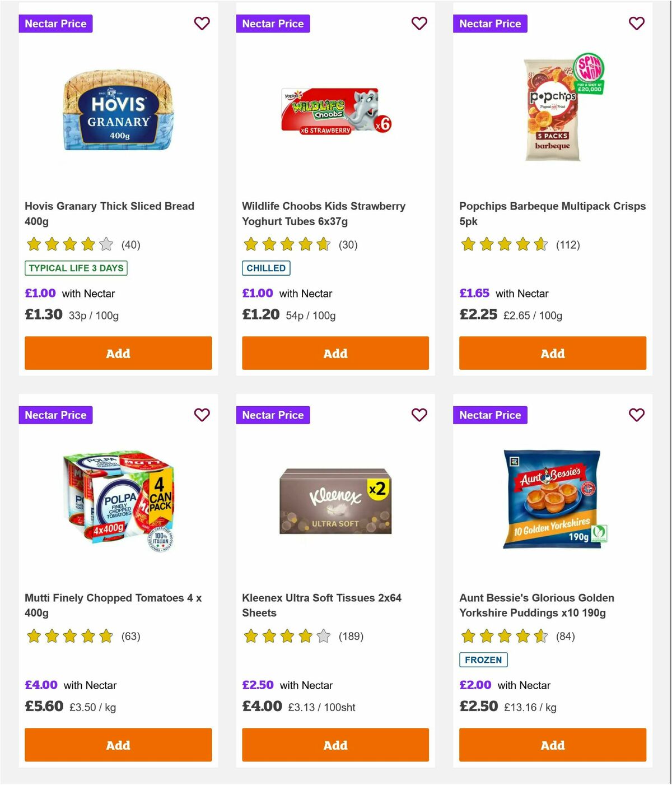The height and width of the screenshot is (785, 672).
Task: Add Aunt Bessie's Yorkshire Puddings to basket
Action: click(552, 745)
